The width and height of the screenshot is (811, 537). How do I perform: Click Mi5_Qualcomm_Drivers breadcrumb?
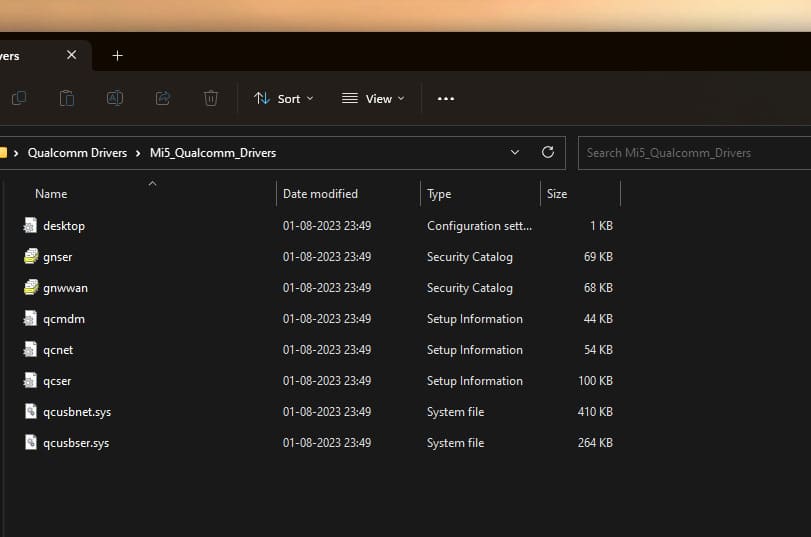point(213,153)
